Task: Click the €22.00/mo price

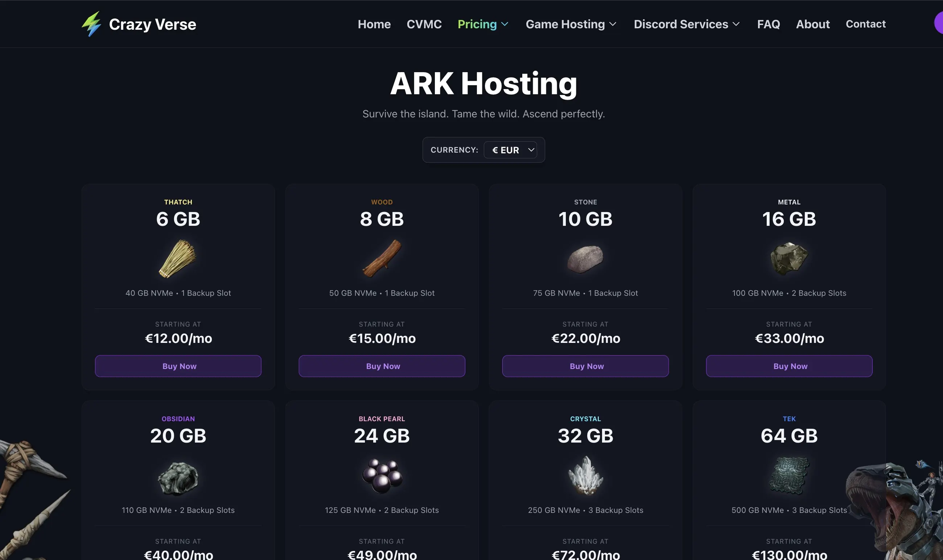Action: point(585,338)
